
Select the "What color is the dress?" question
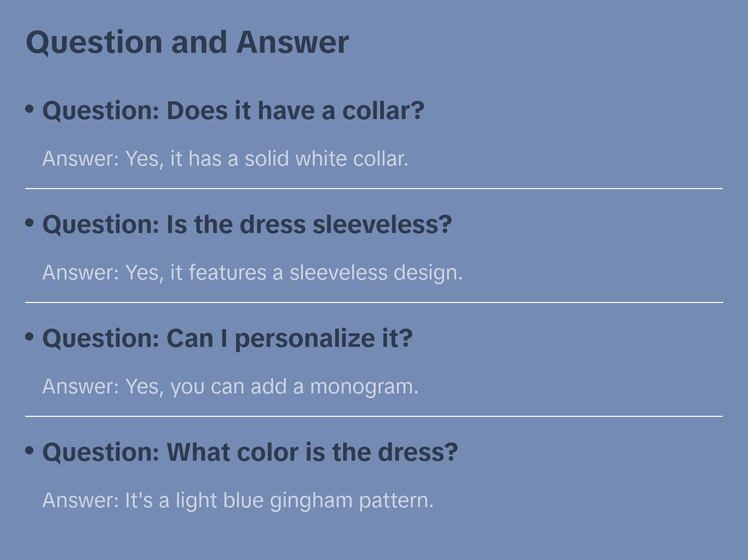250,452
